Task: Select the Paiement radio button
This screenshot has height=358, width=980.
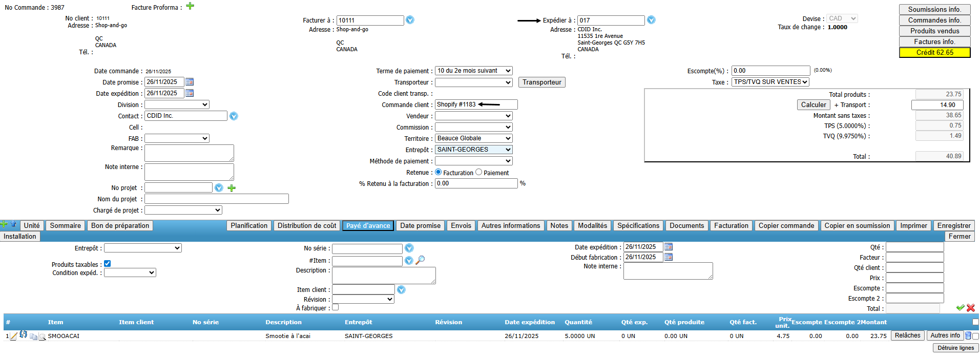Action: click(x=479, y=173)
